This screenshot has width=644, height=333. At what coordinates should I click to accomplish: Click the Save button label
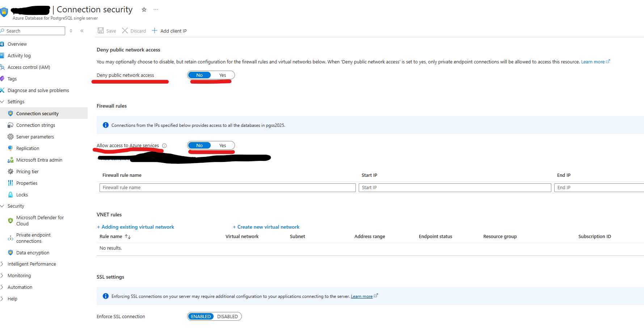tap(111, 31)
